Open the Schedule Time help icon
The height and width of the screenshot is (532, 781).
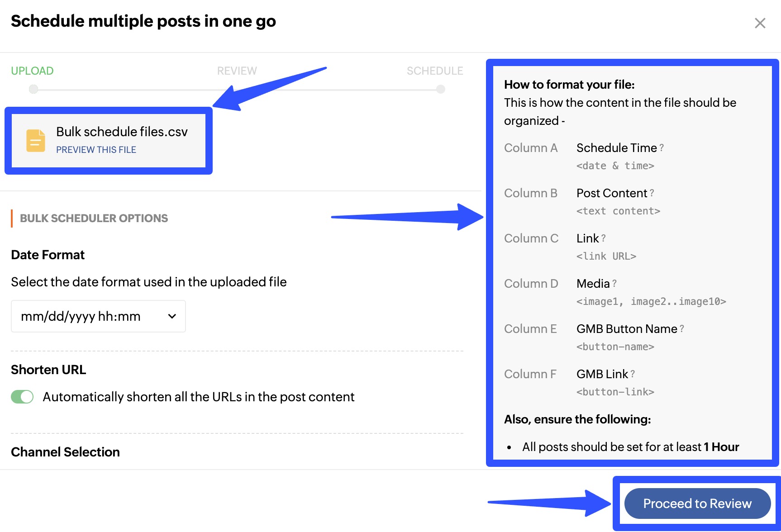[x=662, y=147]
